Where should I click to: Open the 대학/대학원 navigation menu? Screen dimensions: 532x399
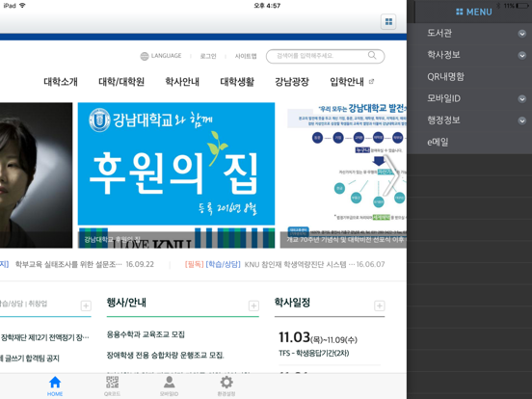[x=121, y=82]
